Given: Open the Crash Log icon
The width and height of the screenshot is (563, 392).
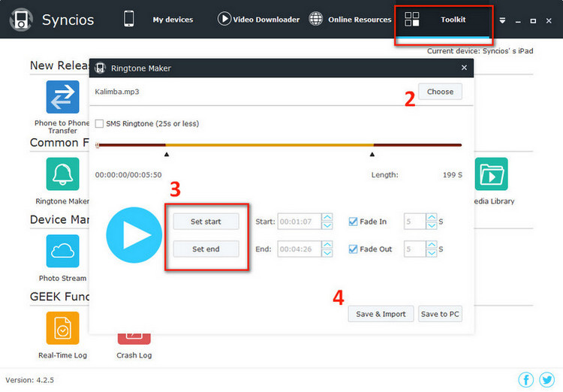Looking at the screenshot, I should pos(134,339).
